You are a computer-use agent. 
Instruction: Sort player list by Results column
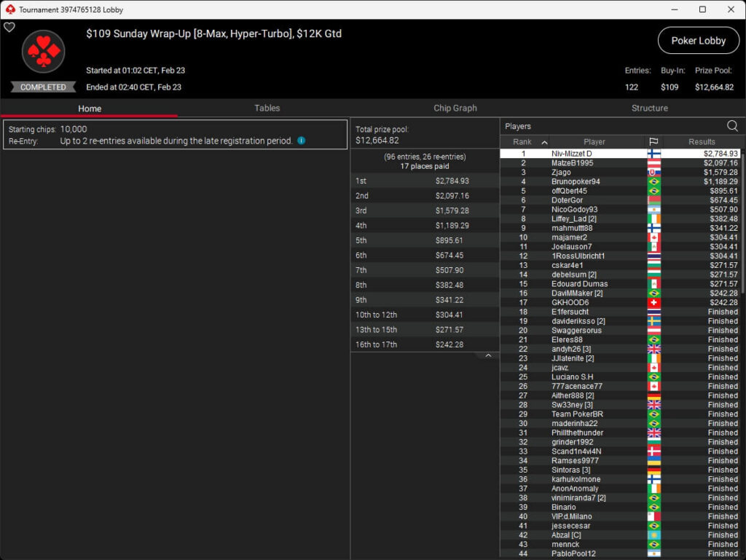(x=702, y=142)
